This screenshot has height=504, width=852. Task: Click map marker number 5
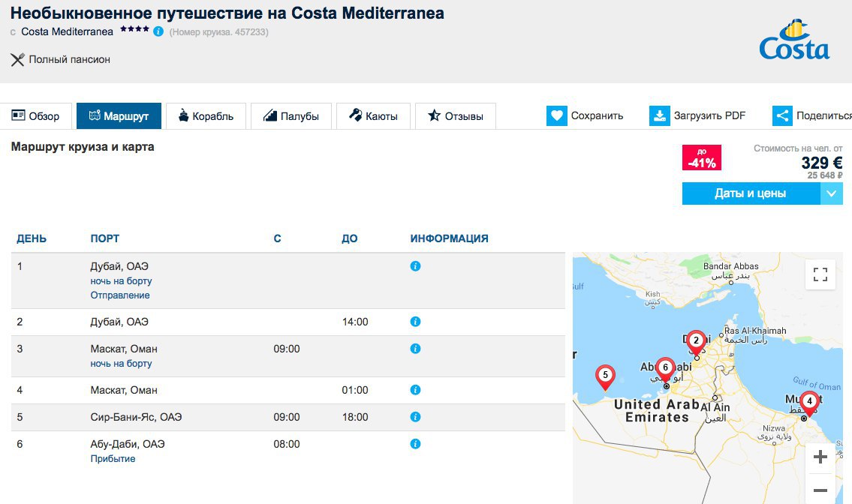coord(605,376)
